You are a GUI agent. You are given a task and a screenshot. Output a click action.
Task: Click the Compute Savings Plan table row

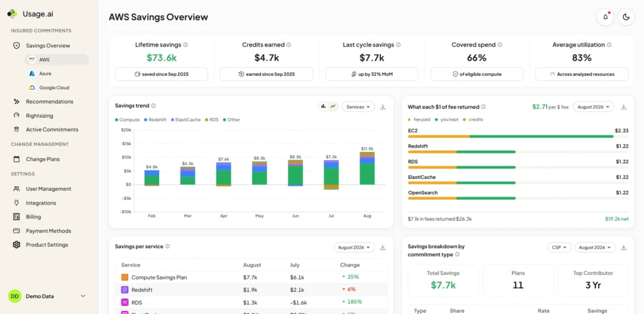(251, 277)
